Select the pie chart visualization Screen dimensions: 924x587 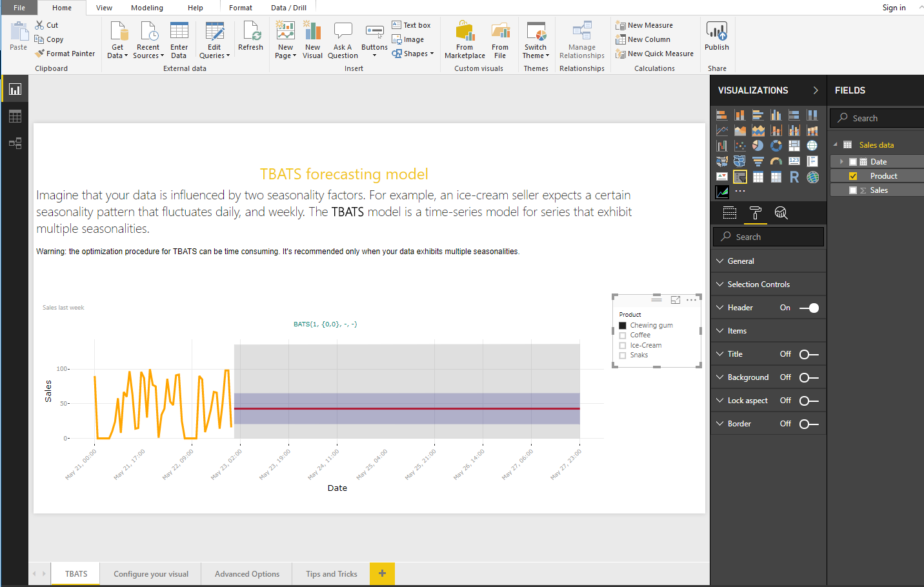[x=758, y=146]
